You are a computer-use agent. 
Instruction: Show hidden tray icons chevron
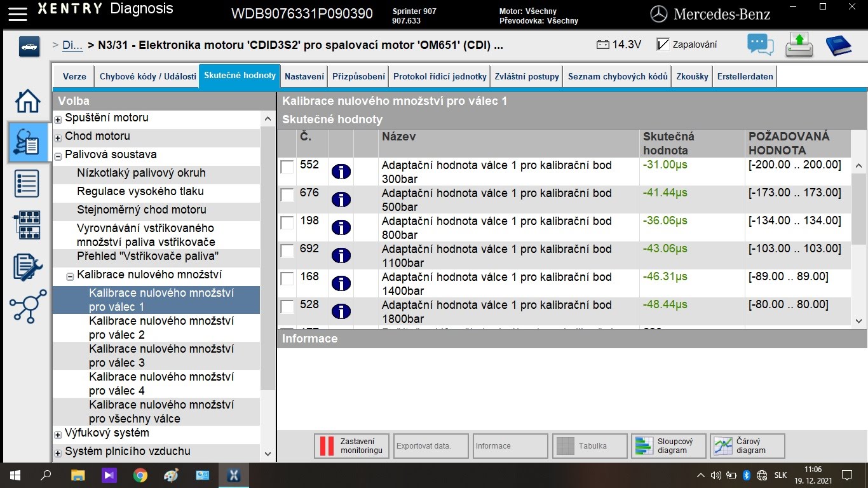(x=701, y=475)
